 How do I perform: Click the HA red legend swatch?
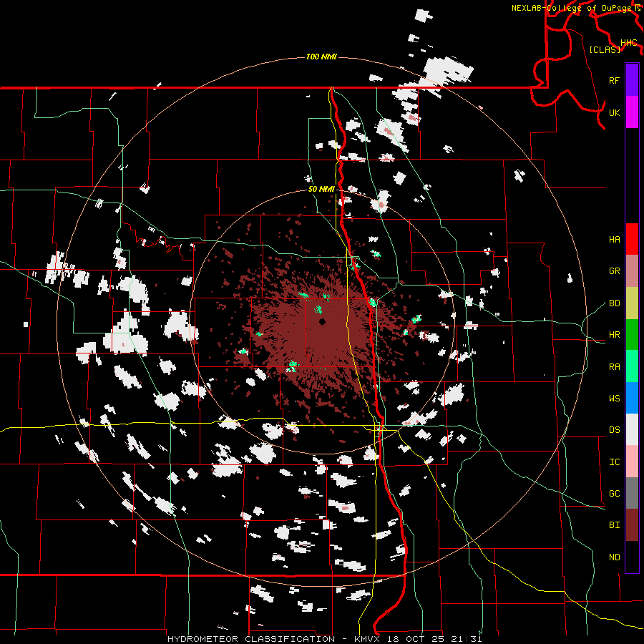coord(632,239)
